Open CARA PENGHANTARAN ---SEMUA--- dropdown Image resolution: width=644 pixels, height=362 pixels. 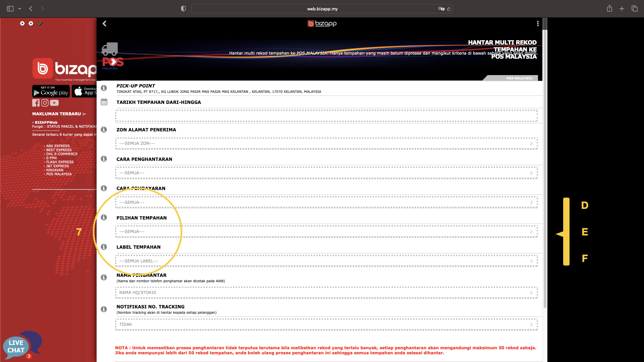[x=326, y=173]
